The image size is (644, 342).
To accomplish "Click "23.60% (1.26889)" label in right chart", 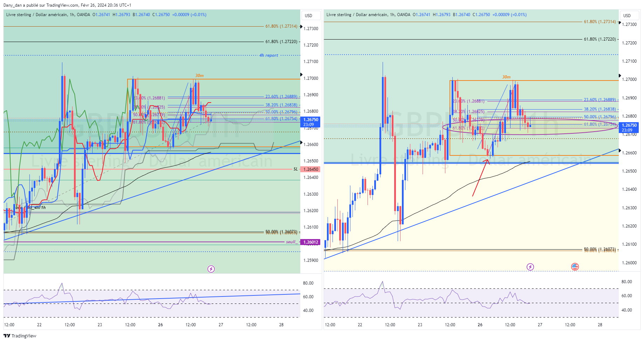I will click(600, 100).
